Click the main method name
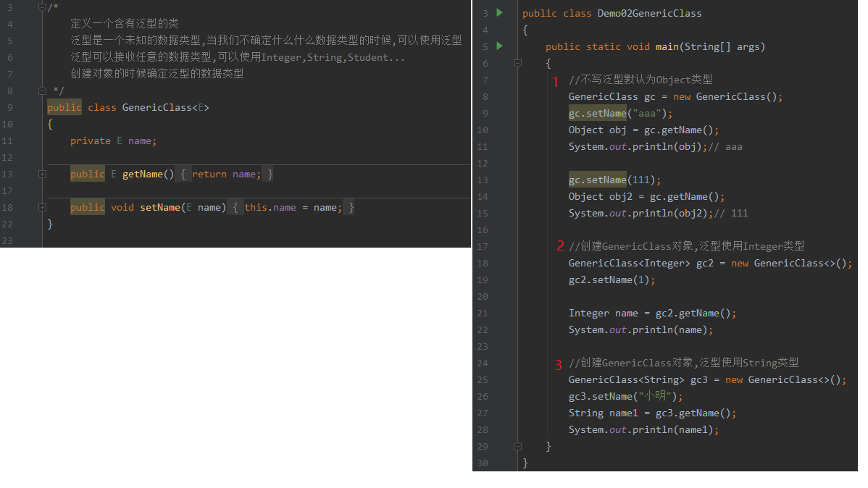868x488 pixels. [667, 46]
